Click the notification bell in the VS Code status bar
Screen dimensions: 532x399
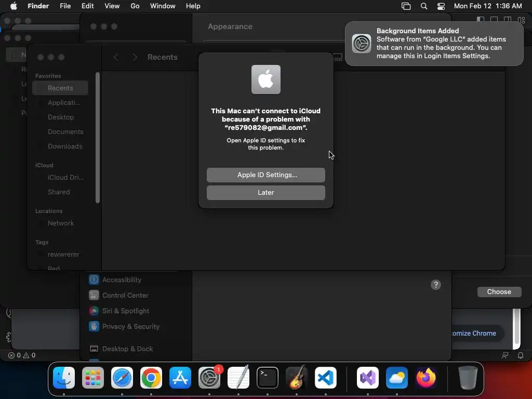click(521, 355)
